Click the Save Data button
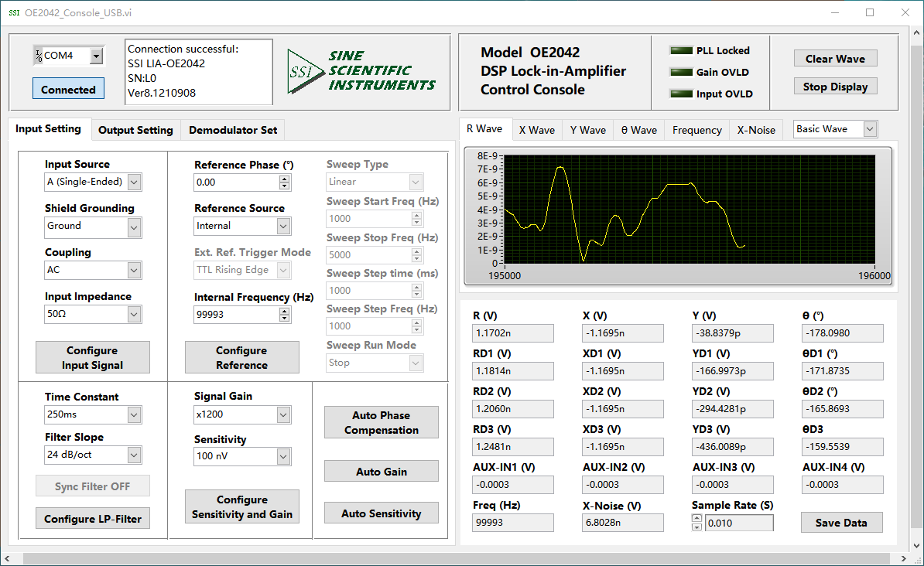The image size is (924, 566). click(x=841, y=523)
